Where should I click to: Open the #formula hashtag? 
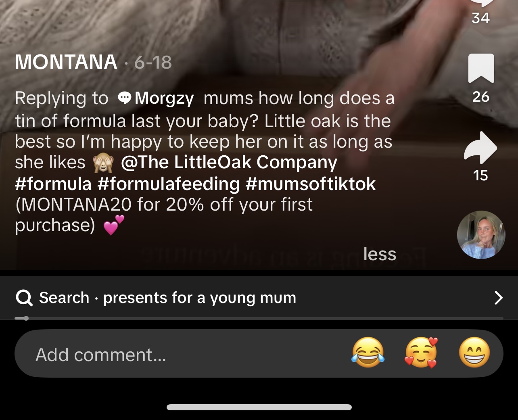pos(53,184)
